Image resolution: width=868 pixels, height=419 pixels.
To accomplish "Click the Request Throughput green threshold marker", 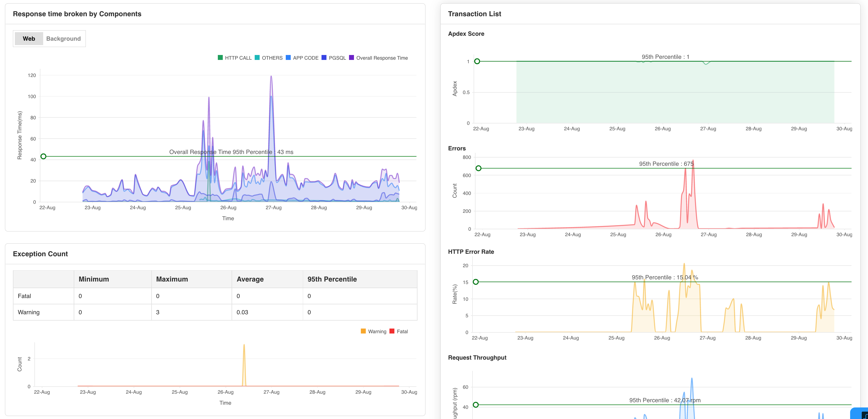I will tap(476, 404).
